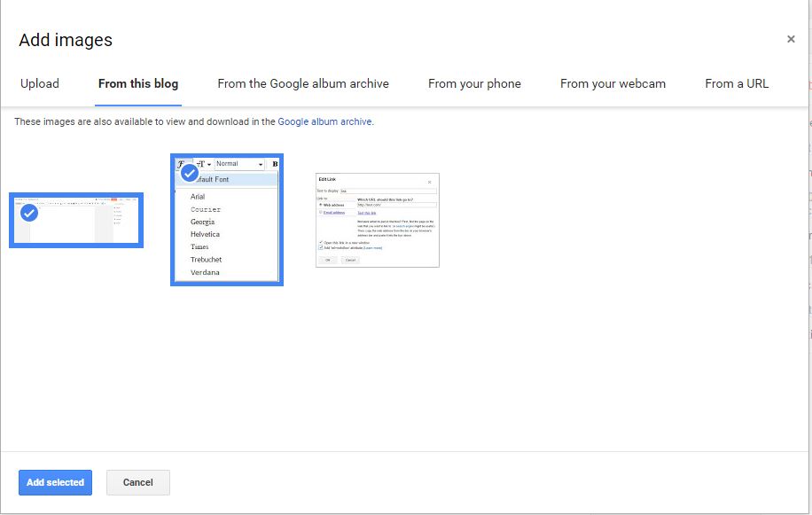The width and height of the screenshot is (812, 515).
Task: Click the Add selected button
Action: click(x=54, y=482)
